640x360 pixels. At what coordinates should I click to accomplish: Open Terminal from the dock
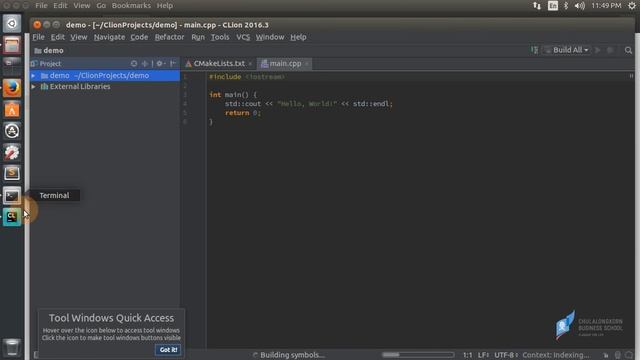tap(12, 196)
